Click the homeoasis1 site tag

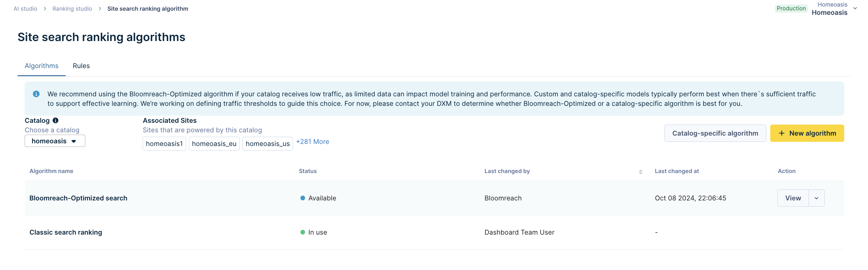point(164,144)
